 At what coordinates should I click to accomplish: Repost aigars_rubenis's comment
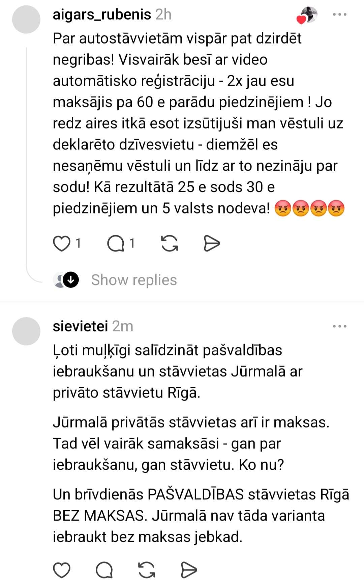pos(170,243)
